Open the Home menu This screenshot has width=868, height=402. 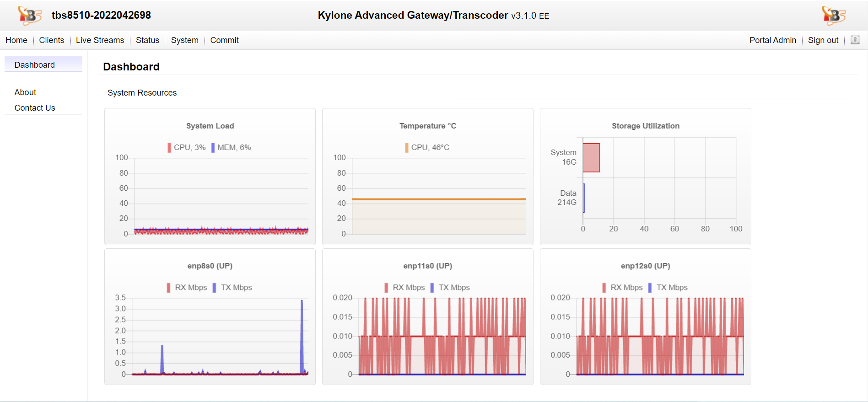16,40
